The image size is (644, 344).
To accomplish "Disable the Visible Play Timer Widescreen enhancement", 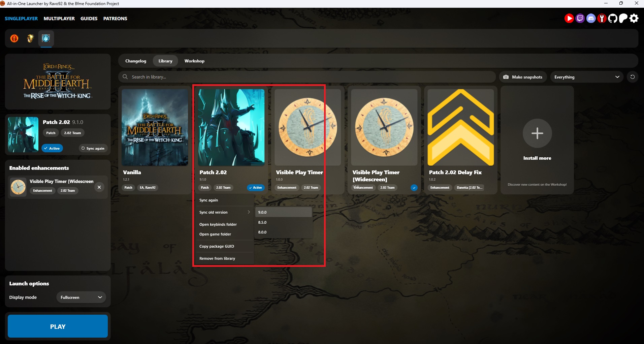I will pyautogui.click(x=99, y=187).
